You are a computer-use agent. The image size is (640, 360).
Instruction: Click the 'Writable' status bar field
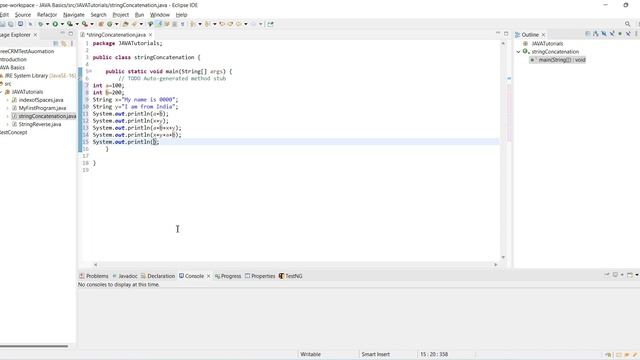pyautogui.click(x=310, y=354)
